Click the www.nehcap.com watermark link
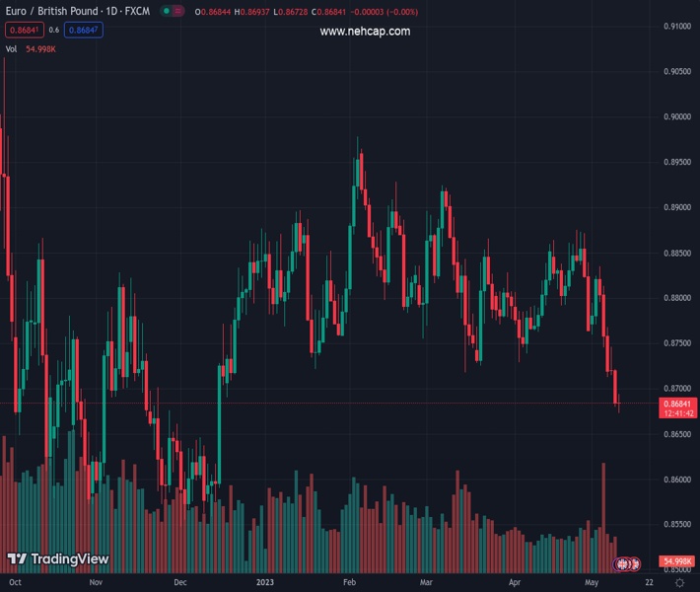 coord(365,32)
